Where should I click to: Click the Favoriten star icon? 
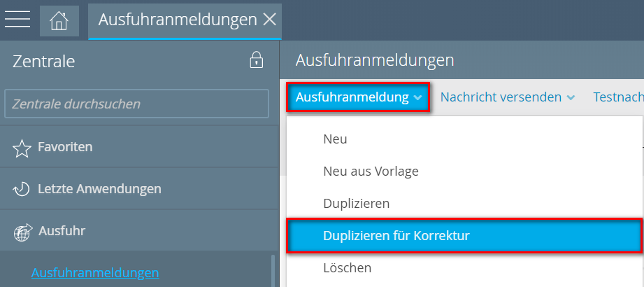click(22, 148)
